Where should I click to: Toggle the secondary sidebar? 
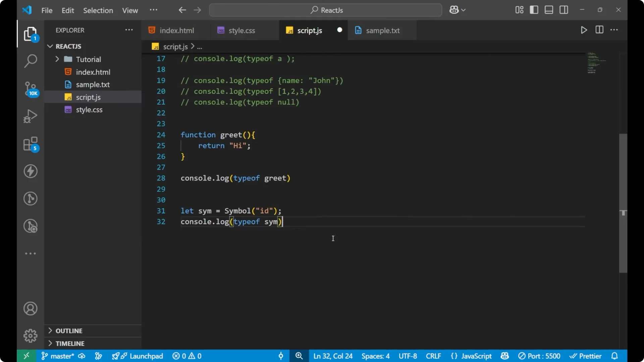[x=564, y=10]
